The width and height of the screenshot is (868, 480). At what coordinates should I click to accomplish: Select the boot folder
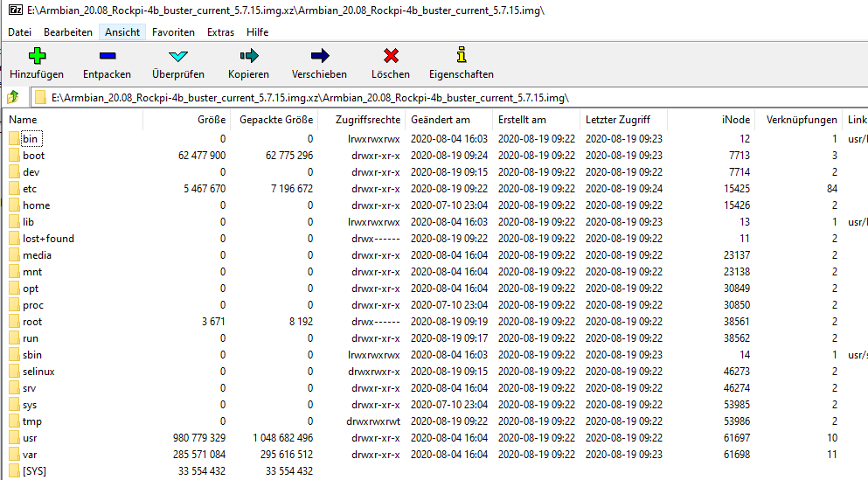pyautogui.click(x=33, y=156)
